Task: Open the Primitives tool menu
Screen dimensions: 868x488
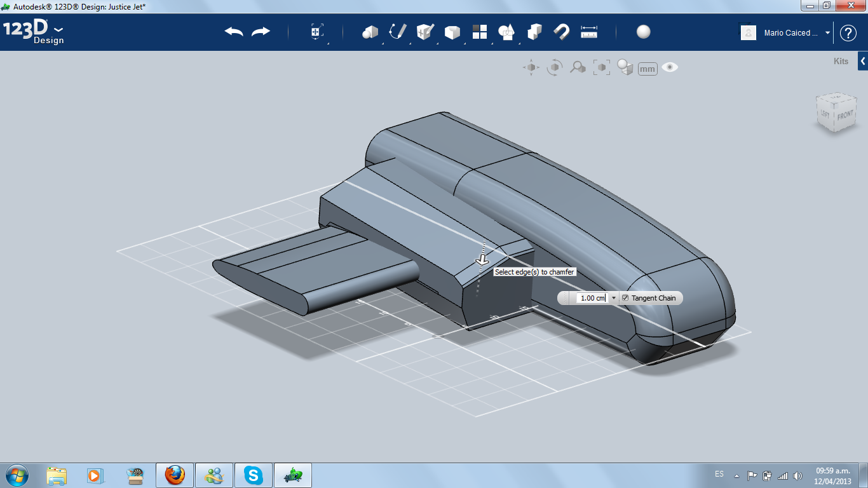Action: tap(370, 32)
